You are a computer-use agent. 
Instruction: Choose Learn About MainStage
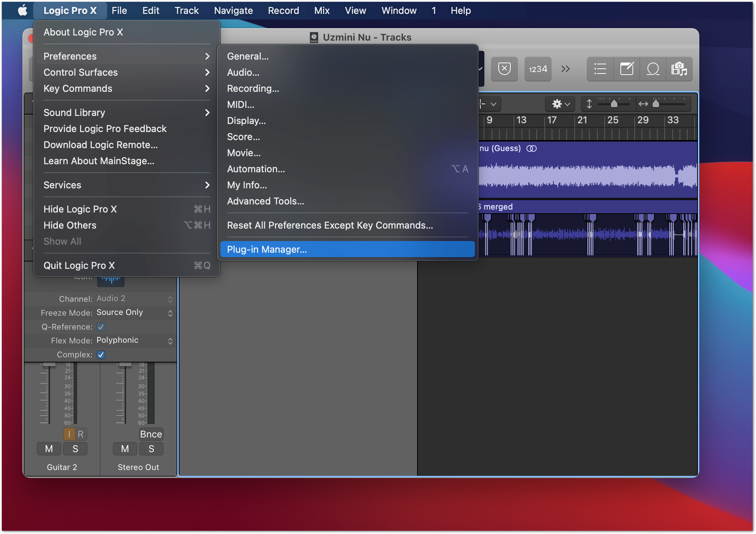point(127,161)
